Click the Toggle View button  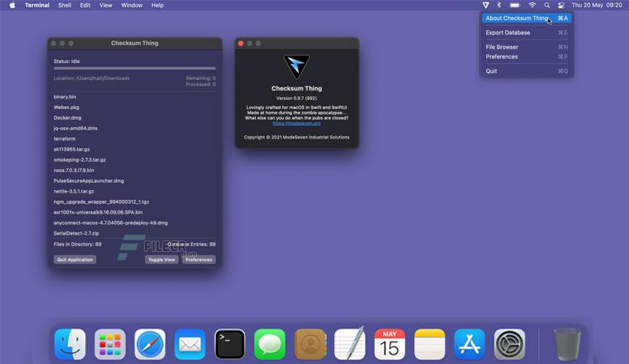pyautogui.click(x=161, y=259)
